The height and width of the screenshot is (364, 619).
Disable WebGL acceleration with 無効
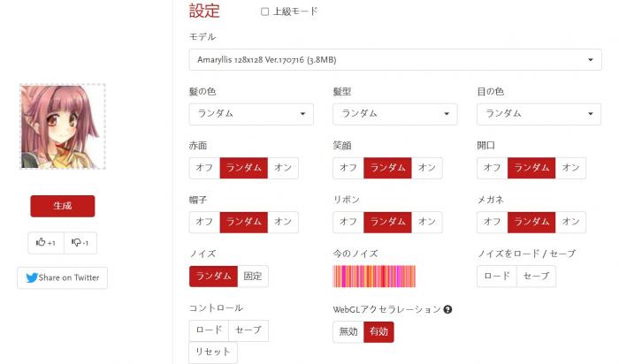[x=348, y=331]
